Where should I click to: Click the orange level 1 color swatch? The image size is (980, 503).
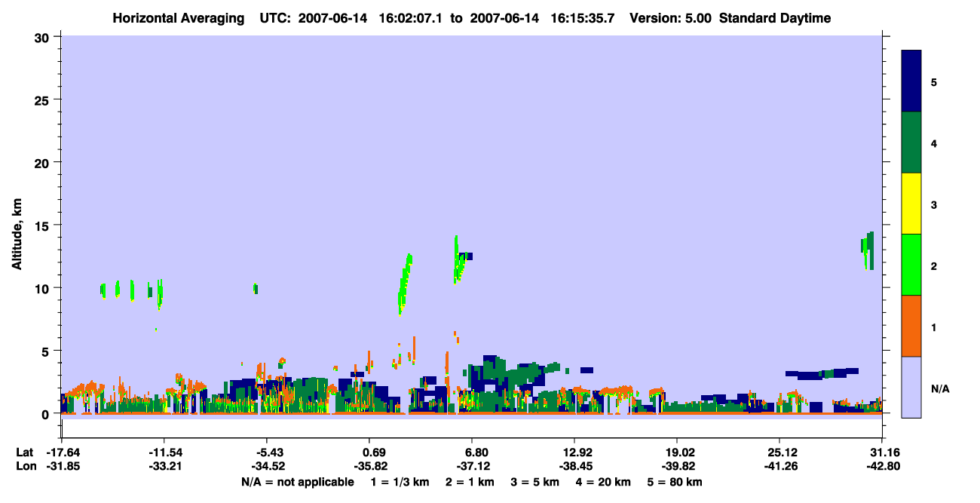pyautogui.click(x=911, y=326)
